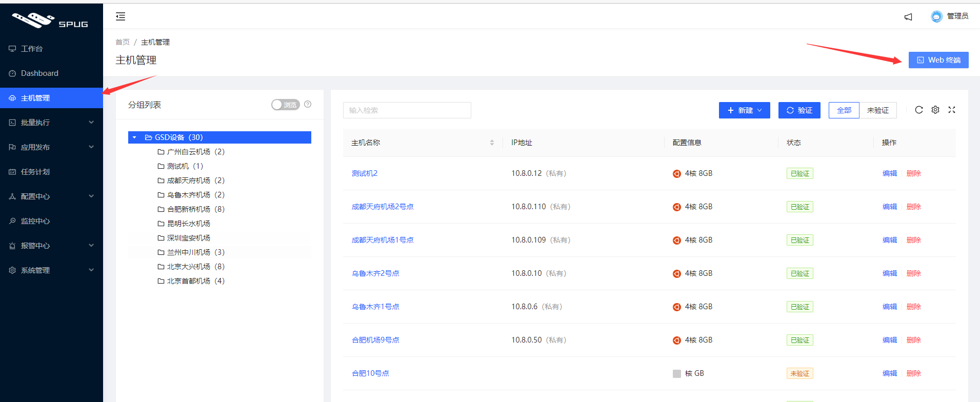This screenshot has width=980, height=402.
Task: Select 兰州中川机场 (3) group
Action: (191, 252)
